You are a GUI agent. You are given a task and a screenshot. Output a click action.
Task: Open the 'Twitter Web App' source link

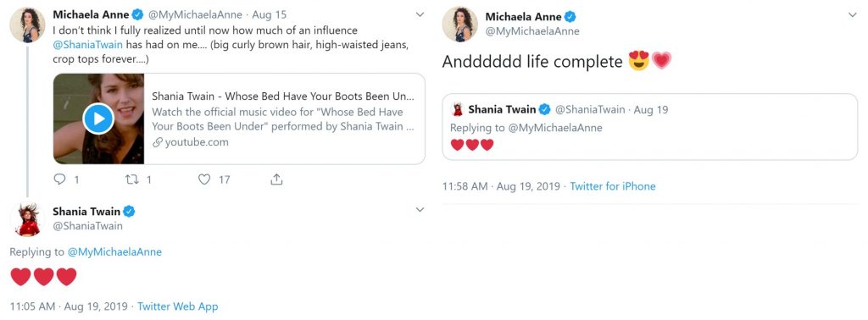click(x=178, y=306)
